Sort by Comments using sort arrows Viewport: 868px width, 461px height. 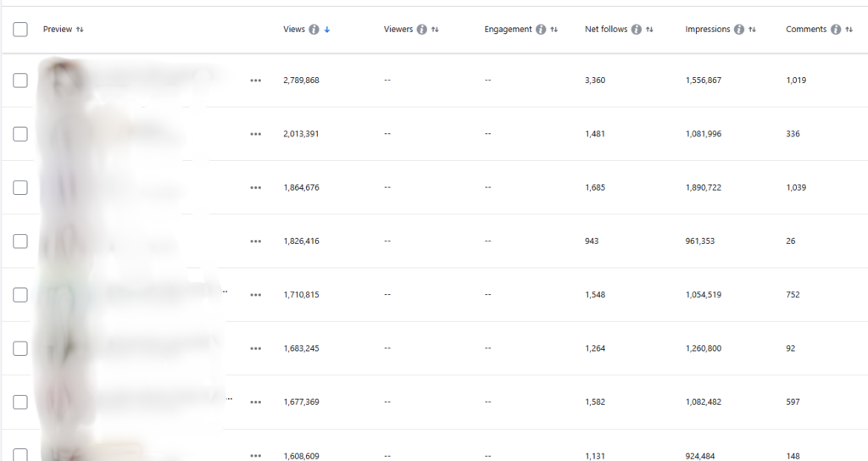[849, 30]
